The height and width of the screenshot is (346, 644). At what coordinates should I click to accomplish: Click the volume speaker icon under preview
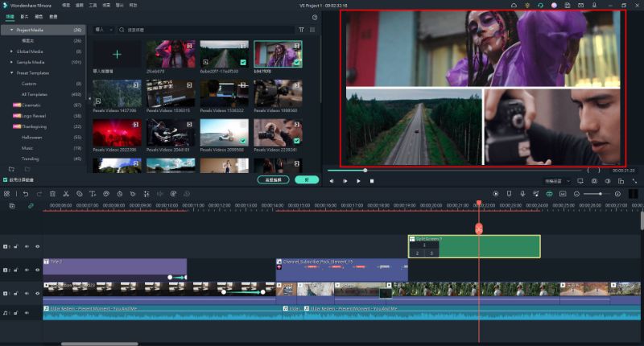point(608,181)
